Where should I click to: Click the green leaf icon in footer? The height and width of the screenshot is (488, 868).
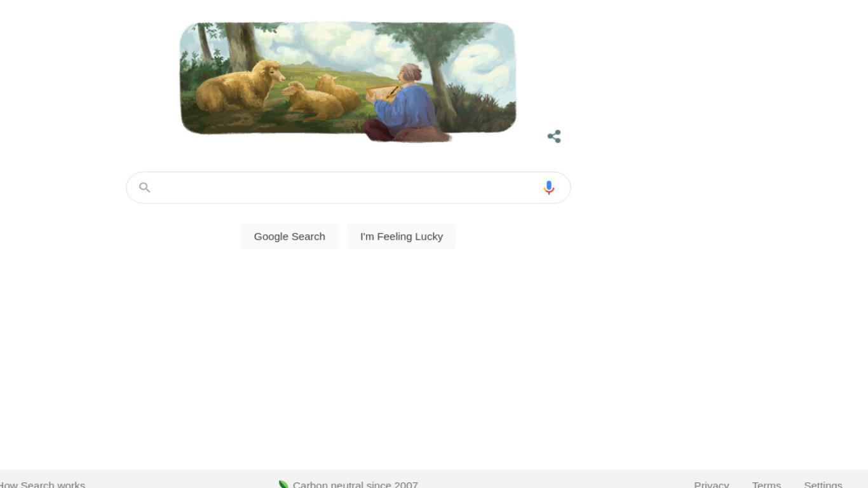[283, 485]
